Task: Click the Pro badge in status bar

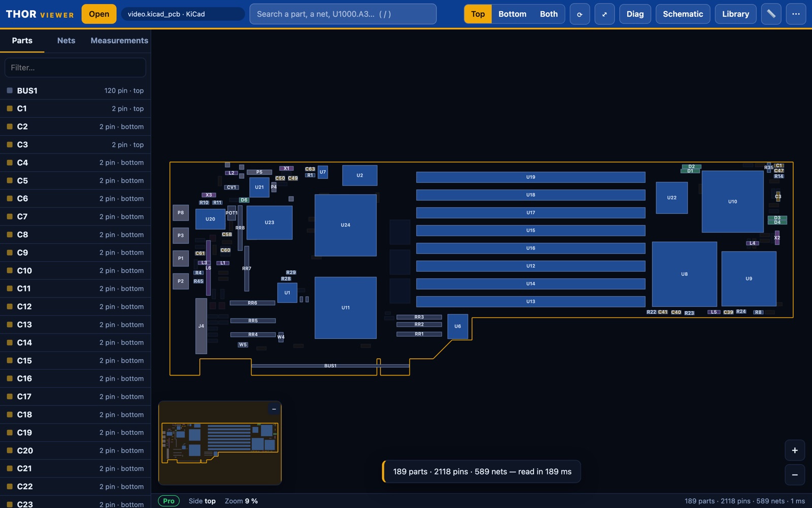Action: coord(168,501)
